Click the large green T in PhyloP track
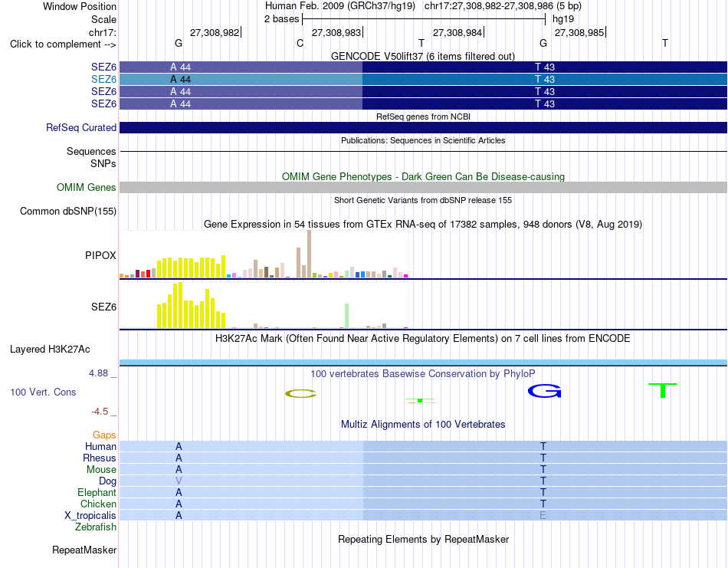The image size is (728, 568). 663,391
